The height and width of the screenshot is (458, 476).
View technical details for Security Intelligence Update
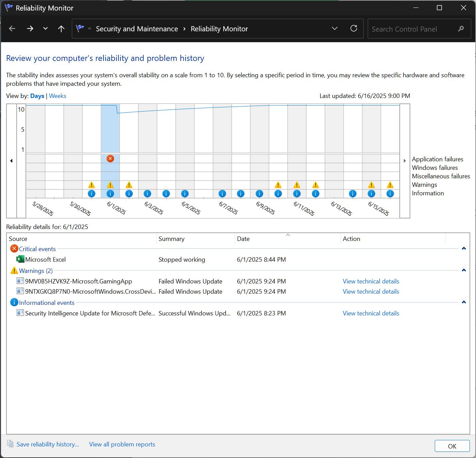371,313
